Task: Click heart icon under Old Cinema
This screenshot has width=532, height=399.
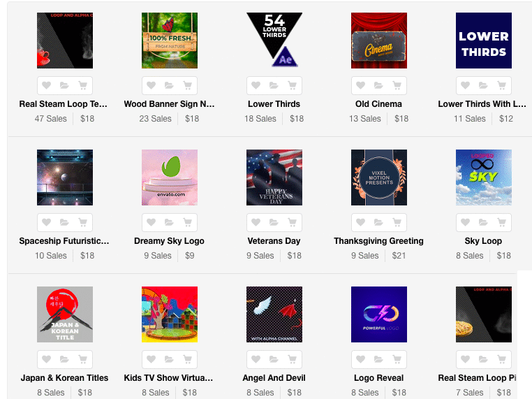Action: coord(361,85)
